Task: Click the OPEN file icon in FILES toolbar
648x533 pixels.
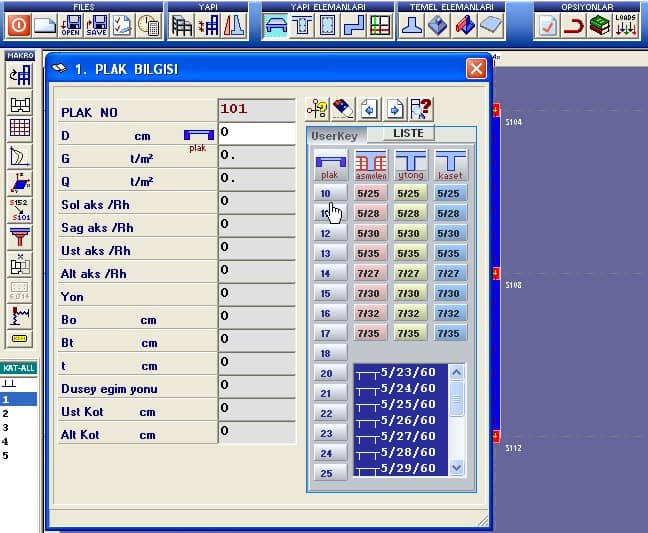Action: [71, 25]
